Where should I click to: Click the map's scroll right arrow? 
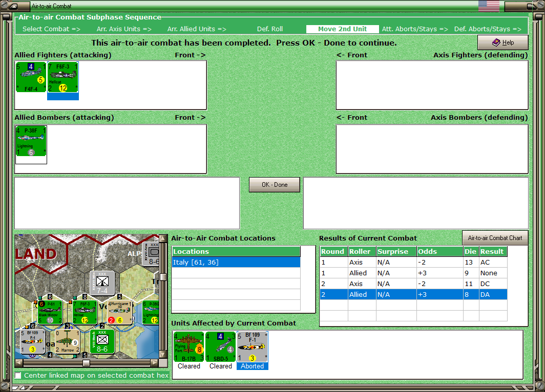[155, 363]
